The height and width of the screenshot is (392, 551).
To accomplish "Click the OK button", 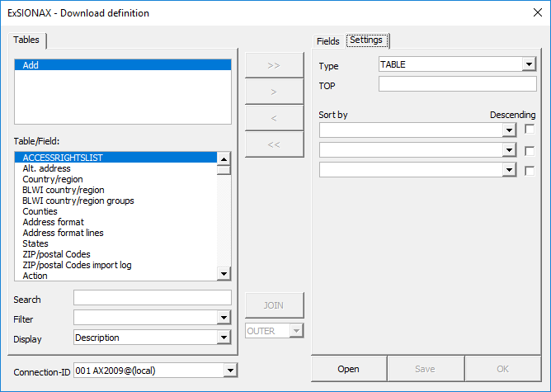I will coord(503,369).
